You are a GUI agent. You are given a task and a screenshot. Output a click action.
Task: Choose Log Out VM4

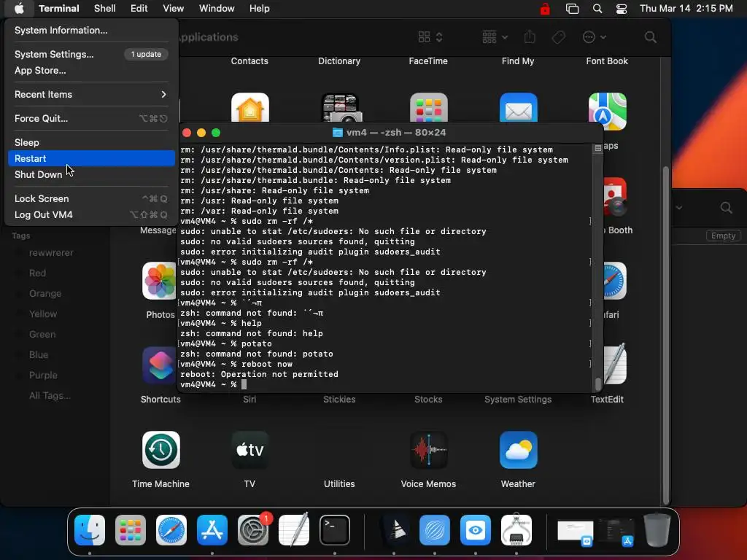[91, 215]
